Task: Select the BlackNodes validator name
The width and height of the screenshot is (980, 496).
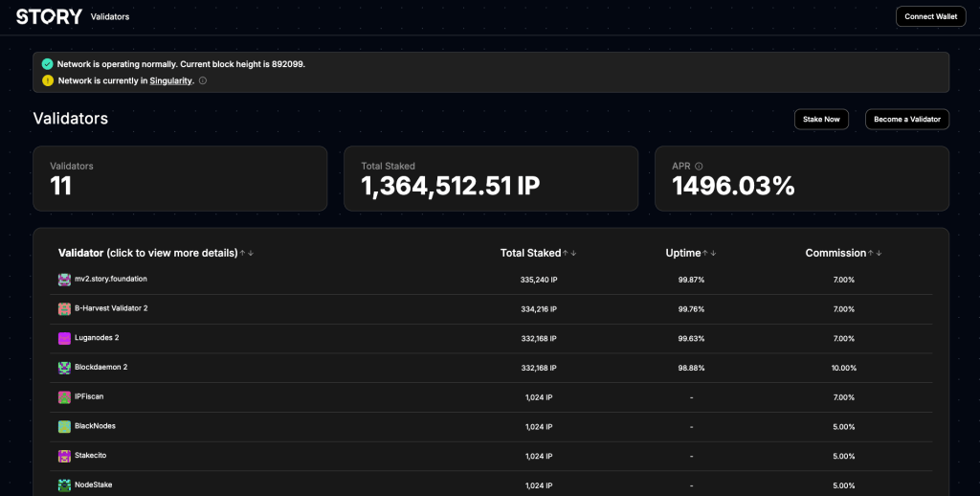Action: point(95,426)
